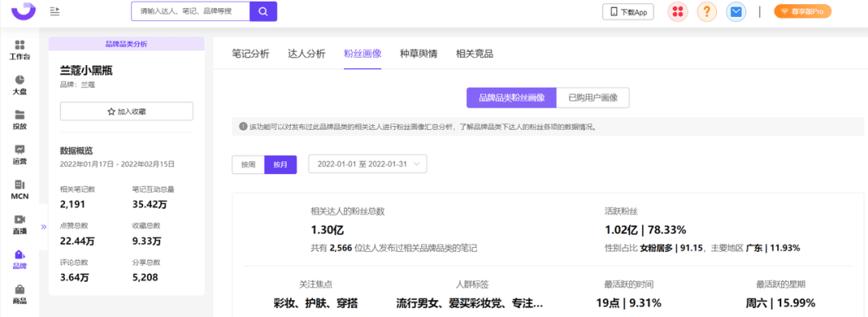Expand sidebar with double chevron arrow
Image resolution: width=868 pixels, height=317 pixels.
tap(43, 227)
